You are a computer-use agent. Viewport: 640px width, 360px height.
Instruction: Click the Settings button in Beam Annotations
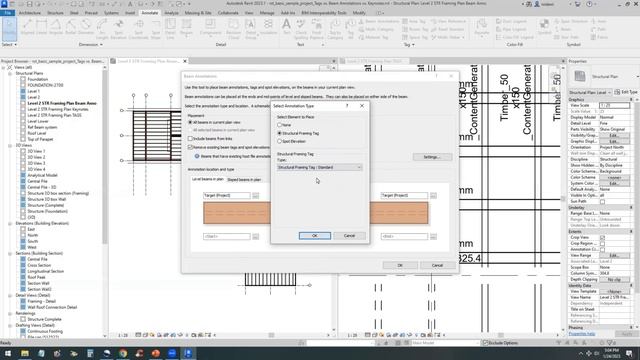(x=432, y=157)
